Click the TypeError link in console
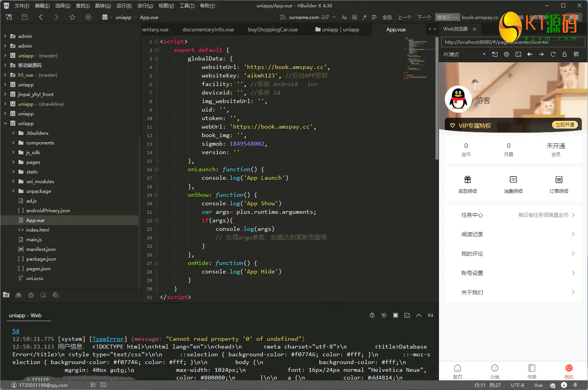The height and width of the screenshot is (390, 588). (108, 339)
